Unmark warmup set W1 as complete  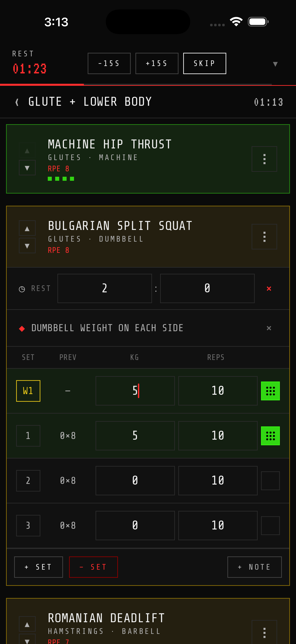(270, 390)
